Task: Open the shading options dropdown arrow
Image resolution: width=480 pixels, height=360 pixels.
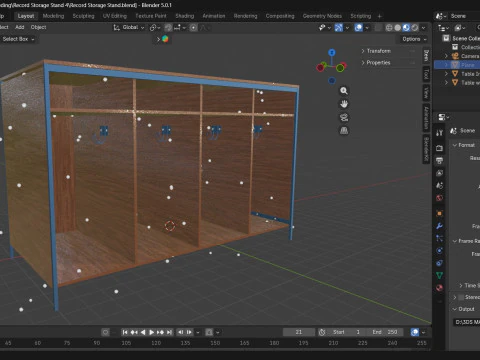Action: pyautogui.click(x=424, y=27)
